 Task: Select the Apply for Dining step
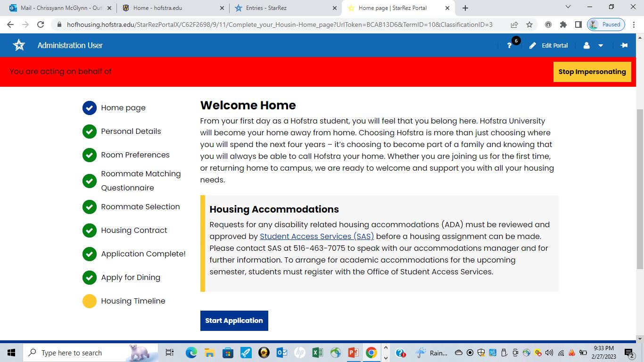tap(121, 278)
